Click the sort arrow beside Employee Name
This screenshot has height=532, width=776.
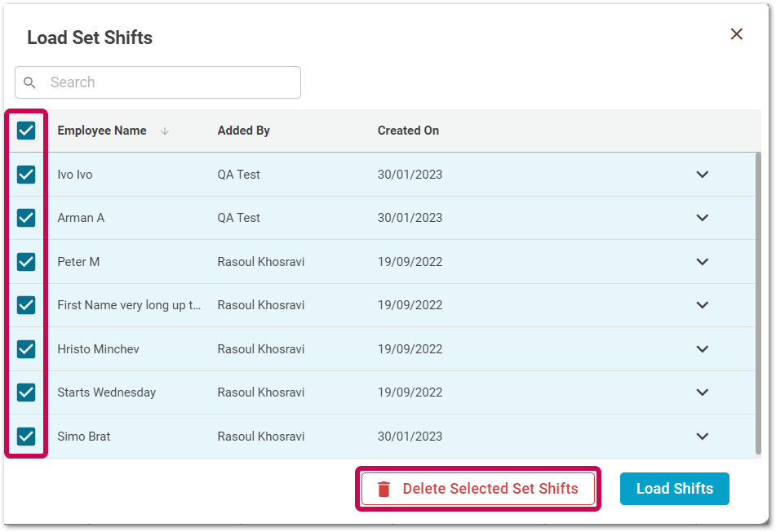165,131
